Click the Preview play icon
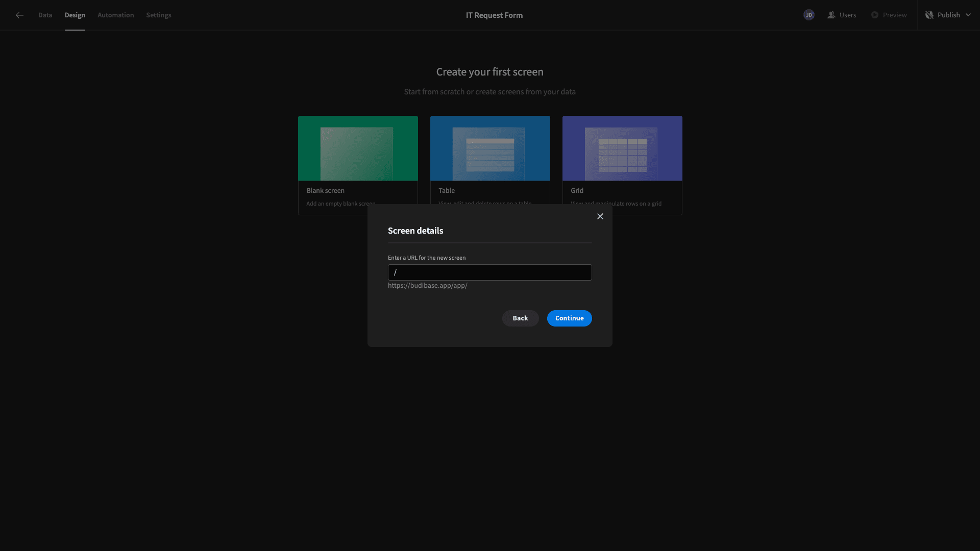The image size is (980, 551). point(875,15)
